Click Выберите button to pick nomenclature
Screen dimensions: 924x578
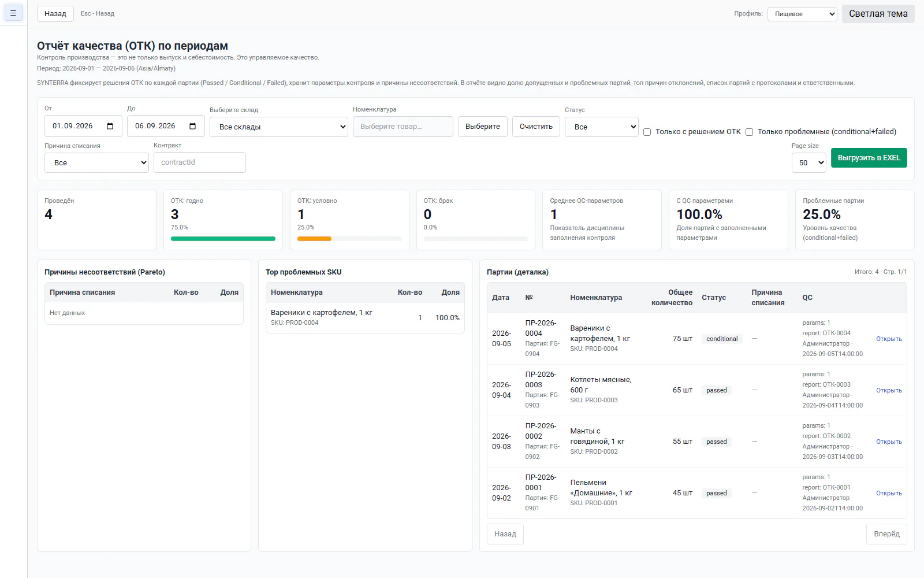click(x=483, y=127)
